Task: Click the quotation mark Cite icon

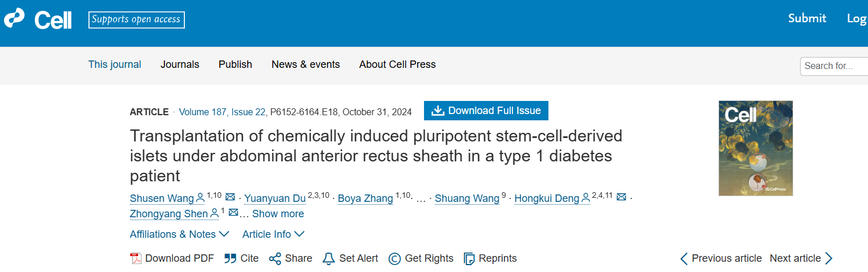Action: [x=230, y=258]
